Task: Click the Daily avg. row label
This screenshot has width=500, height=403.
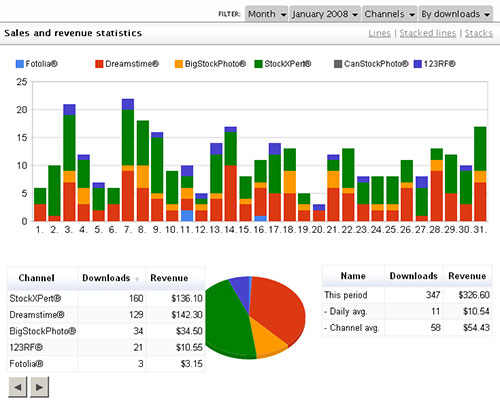Action: coord(346,311)
